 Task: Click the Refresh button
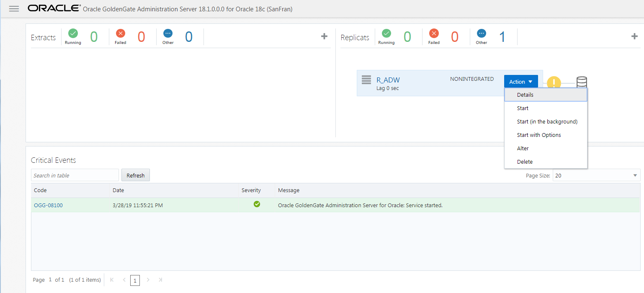(x=136, y=175)
